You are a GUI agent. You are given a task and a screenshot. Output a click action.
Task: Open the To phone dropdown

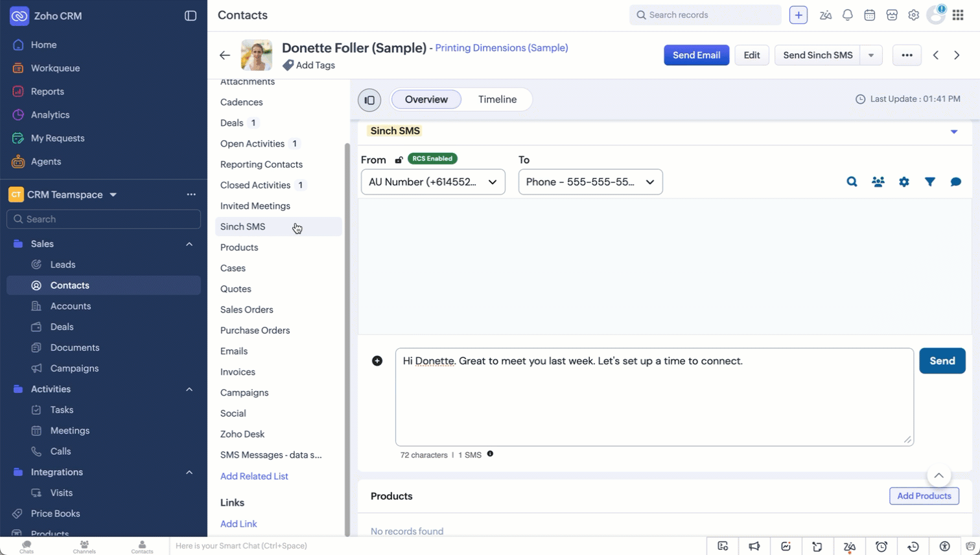pos(590,182)
